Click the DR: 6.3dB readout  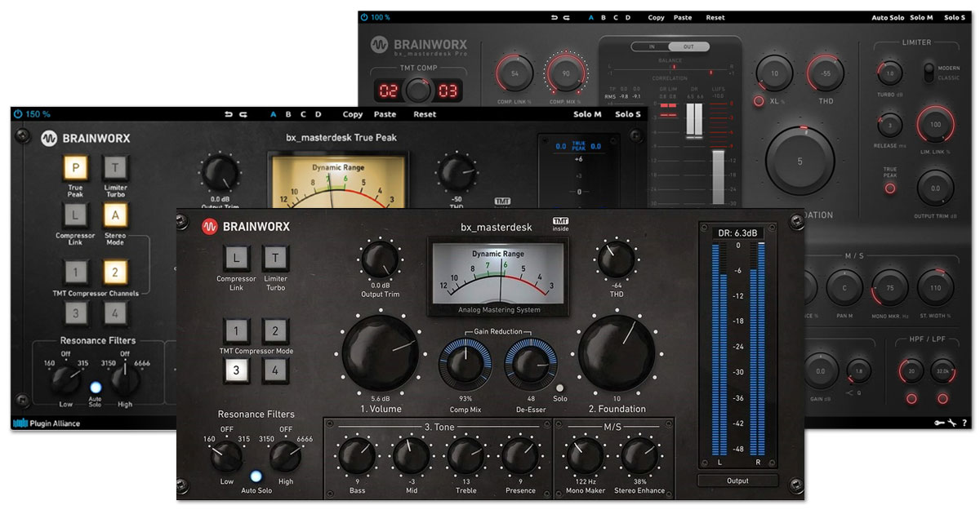click(x=737, y=233)
